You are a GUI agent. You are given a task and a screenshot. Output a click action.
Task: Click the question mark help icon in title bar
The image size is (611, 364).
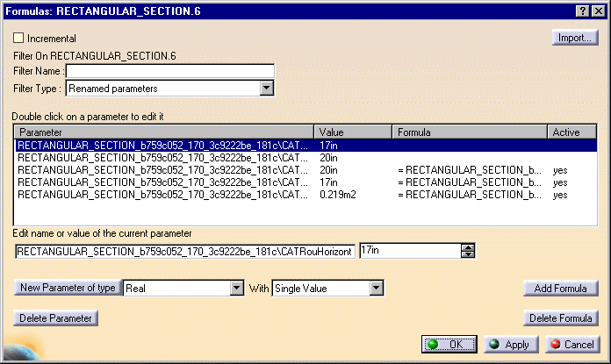pyautogui.click(x=583, y=9)
